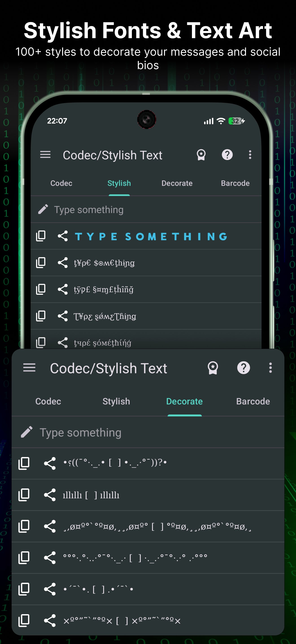The width and height of the screenshot is (296, 644).
Task: Tap the premium badge icon in the lower panel
Action: pyautogui.click(x=213, y=368)
